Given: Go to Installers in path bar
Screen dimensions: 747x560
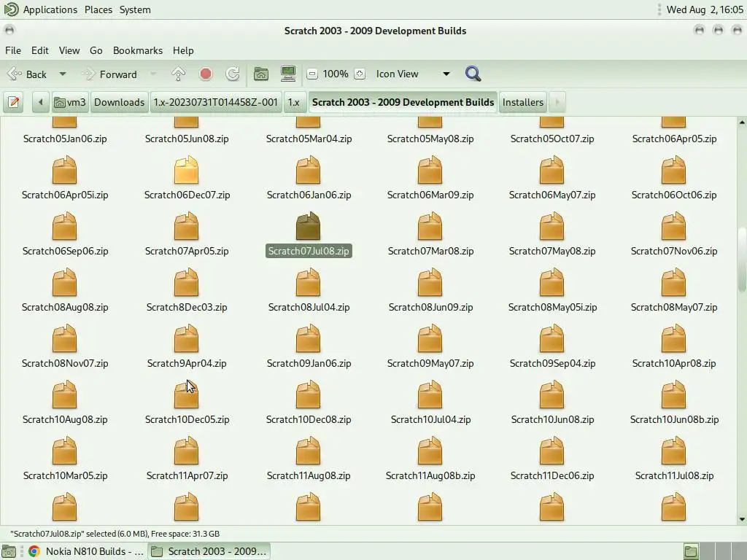Looking at the screenshot, I should coord(522,102).
